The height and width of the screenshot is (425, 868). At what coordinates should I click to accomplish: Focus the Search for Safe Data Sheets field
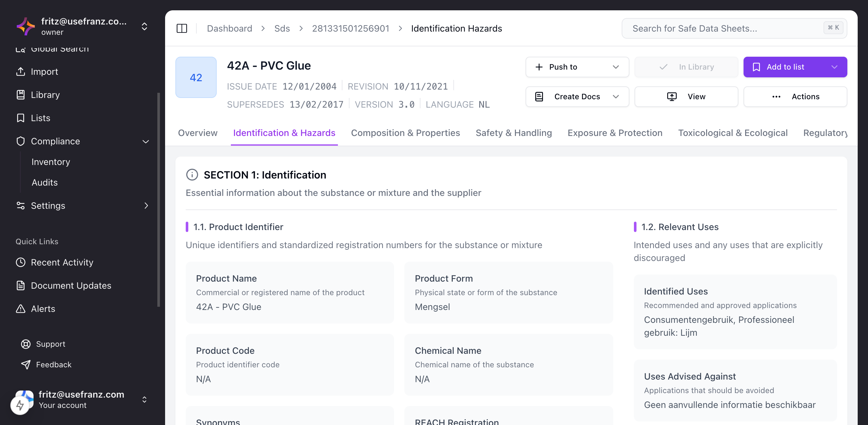734,28
